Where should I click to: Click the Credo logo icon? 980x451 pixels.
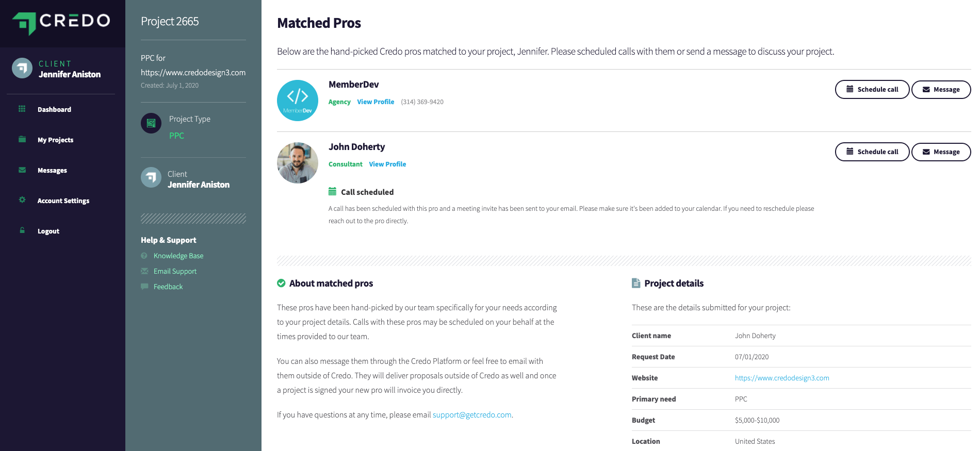[x=24, y=23]
